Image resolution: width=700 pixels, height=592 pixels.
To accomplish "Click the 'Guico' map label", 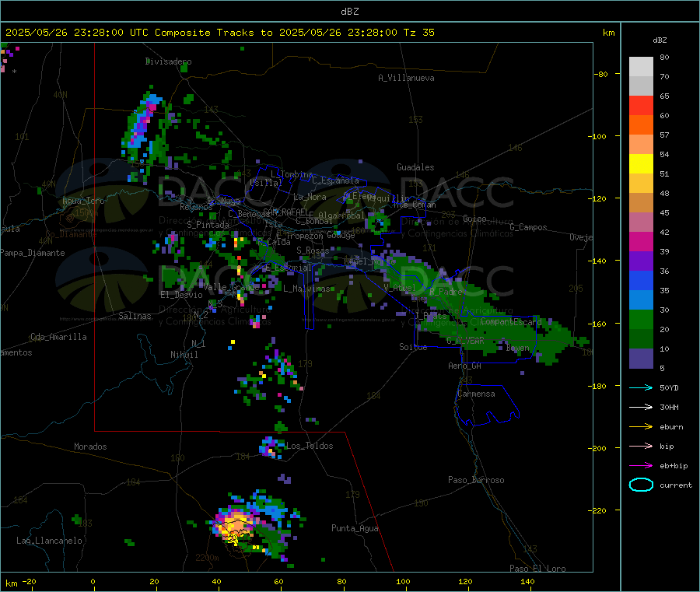I will [x=474, y=219].
